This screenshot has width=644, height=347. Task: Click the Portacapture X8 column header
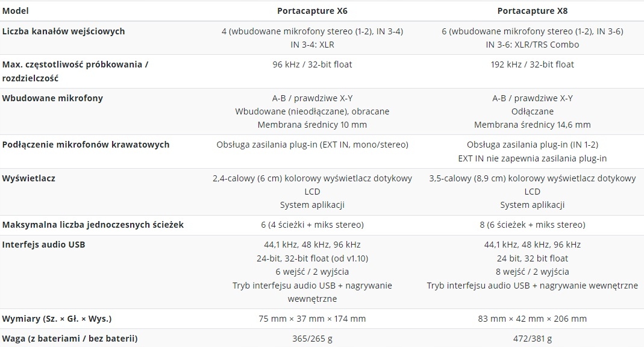[x=532, y=11]
